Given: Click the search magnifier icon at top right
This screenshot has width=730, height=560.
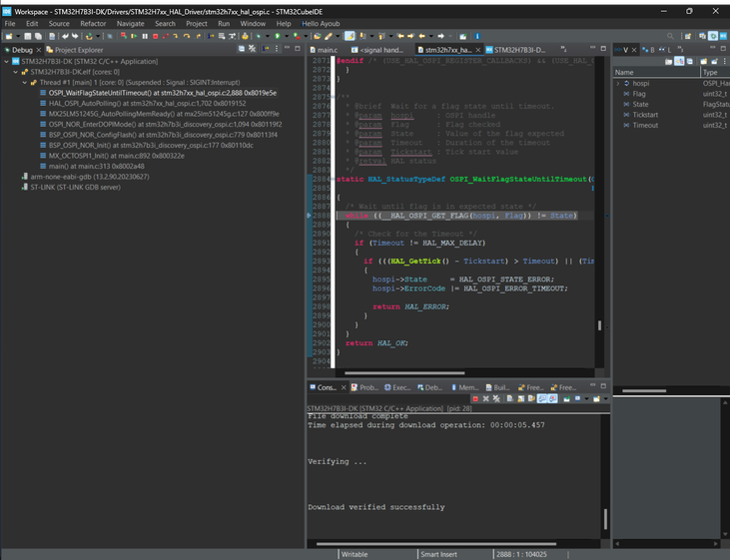Looking at the screenshot, I should (x=670, y=36).
